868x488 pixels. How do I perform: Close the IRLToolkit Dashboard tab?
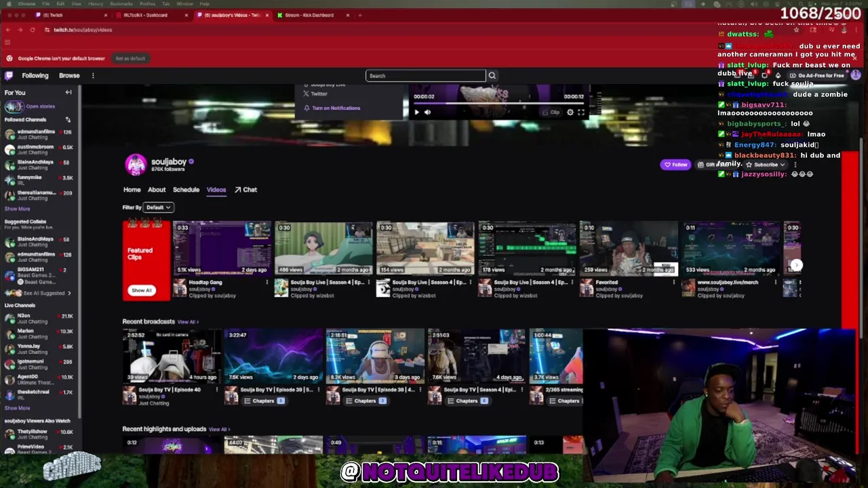point(186,15)
